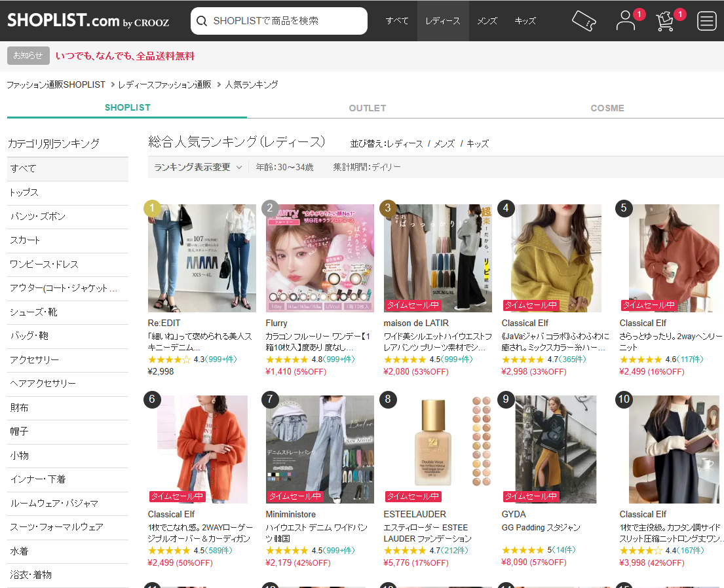This screenshot has width=724, height=588.
Task: Click the ESTEELAUDER brand name
Action: (415, 514)
